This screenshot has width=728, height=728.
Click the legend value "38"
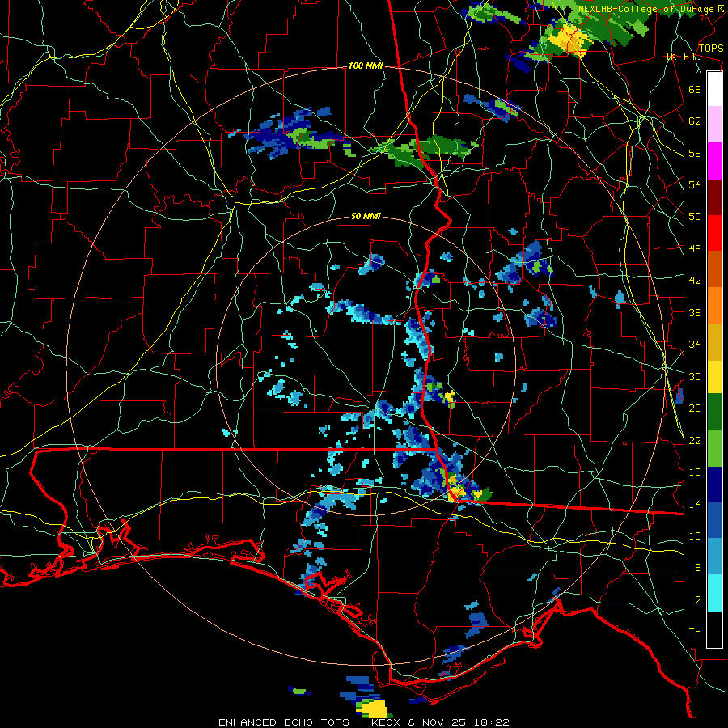[x=695, y=312]
